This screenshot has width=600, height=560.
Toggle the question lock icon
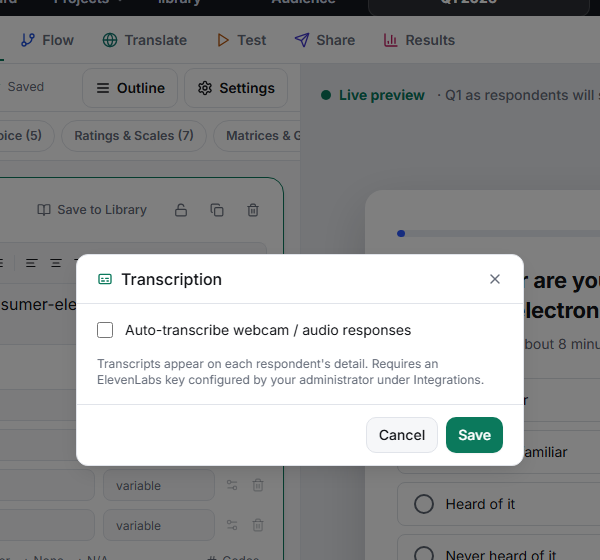click(181, 210)
